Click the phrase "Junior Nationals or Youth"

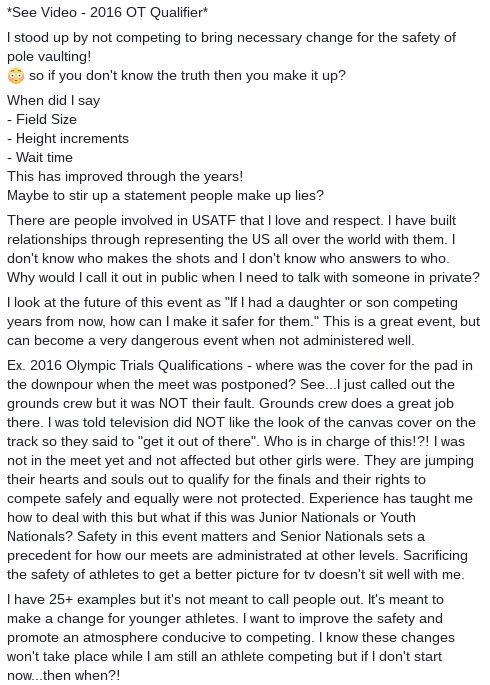click(337, 518)
